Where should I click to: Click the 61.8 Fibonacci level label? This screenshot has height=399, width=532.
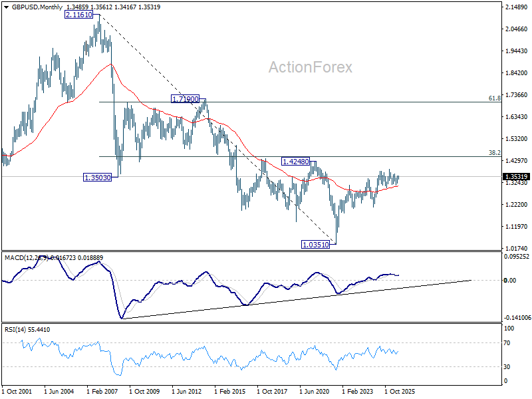pyautogui.click(x=494, y=98)
